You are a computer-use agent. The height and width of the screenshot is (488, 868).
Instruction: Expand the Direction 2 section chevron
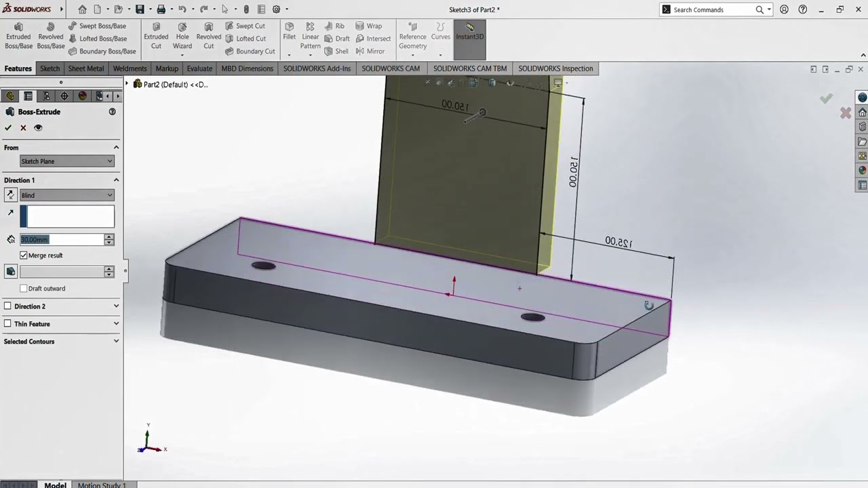pyautogui.click(x=116, y=306)
